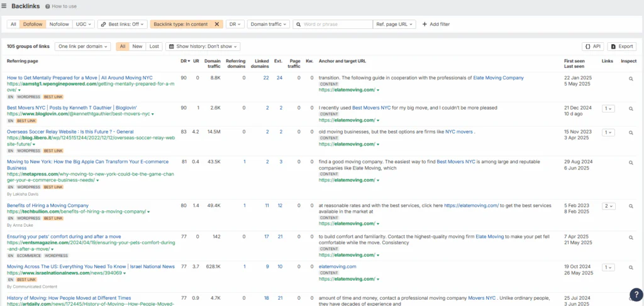Screen dimensions: 644x306
Task: Click the plus icon for Add filter
Action: tap(425, 25)
